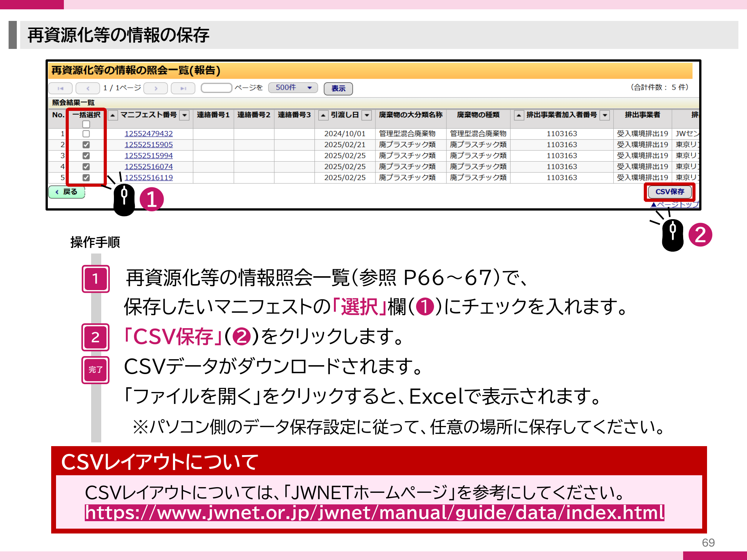Click the page number input field
The height and width of the screenshot is (560, 747).
(217, 88)
